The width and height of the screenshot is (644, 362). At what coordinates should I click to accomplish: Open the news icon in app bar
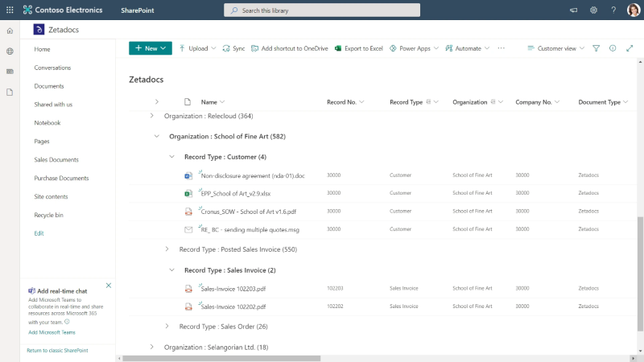[10, 72]
